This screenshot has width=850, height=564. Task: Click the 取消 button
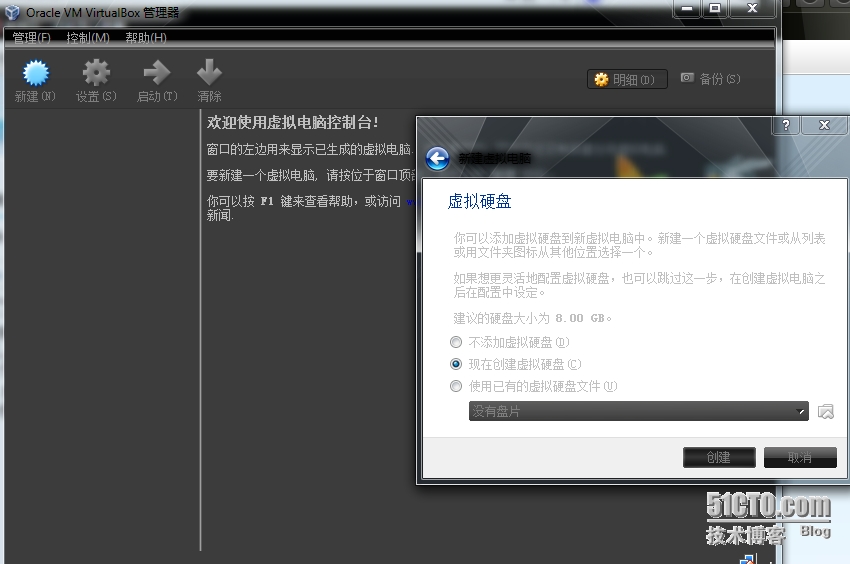tap(800, 457)
